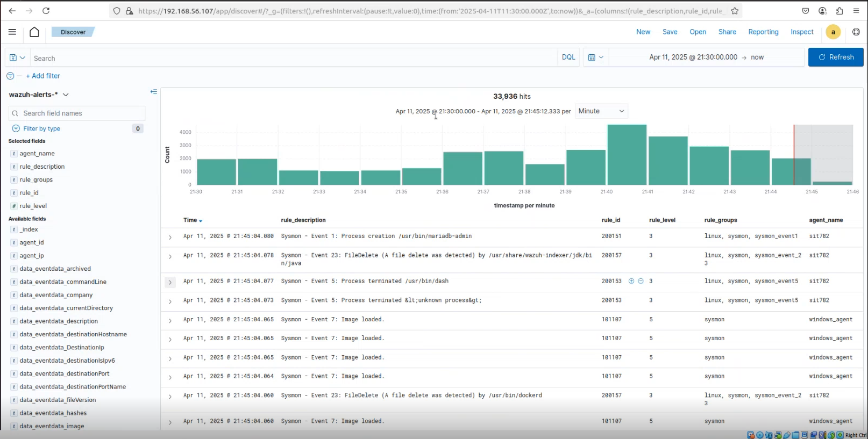Select data_eventdata_commandLine field
The image size is (868, 439).
pos(63,282)
